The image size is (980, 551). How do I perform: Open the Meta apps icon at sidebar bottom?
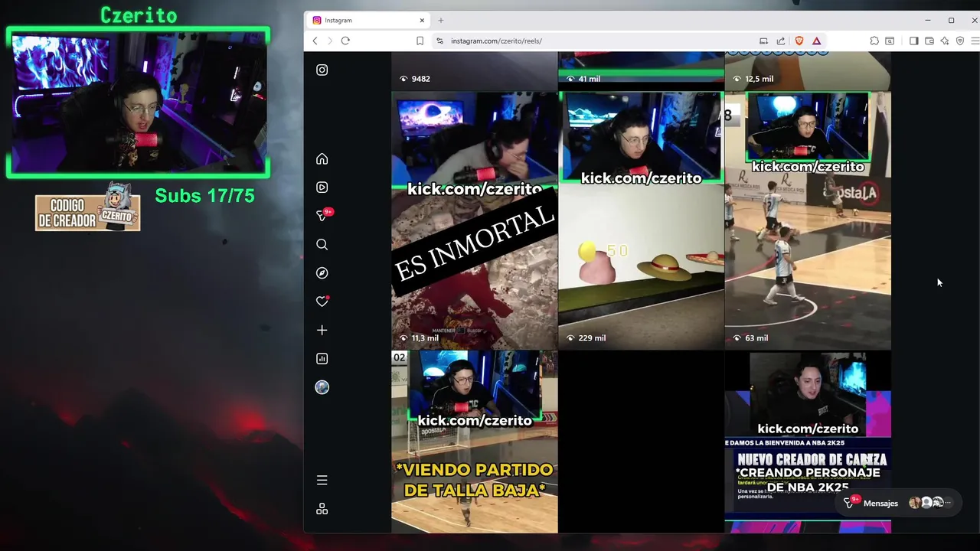click(x=322, y=509)
